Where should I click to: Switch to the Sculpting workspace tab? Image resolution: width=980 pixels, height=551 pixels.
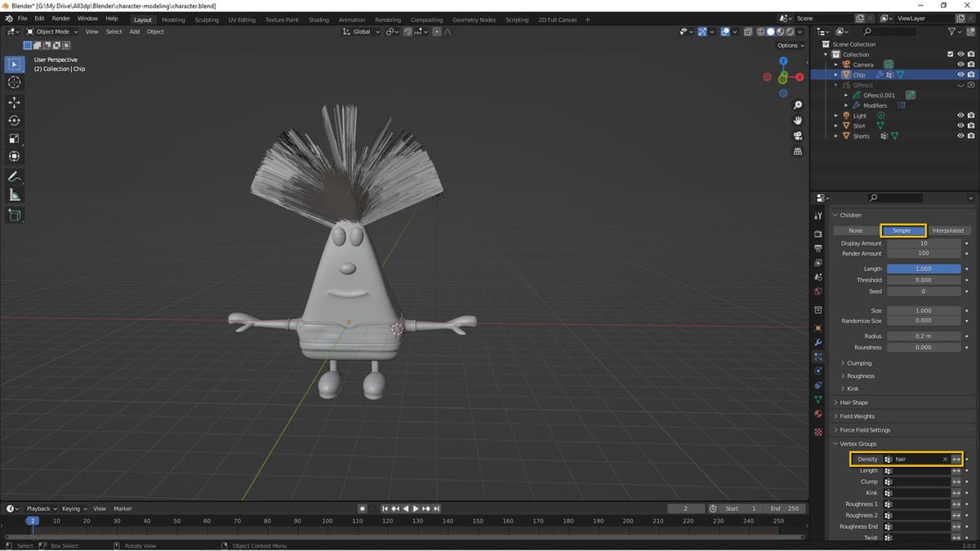[207, 20]
